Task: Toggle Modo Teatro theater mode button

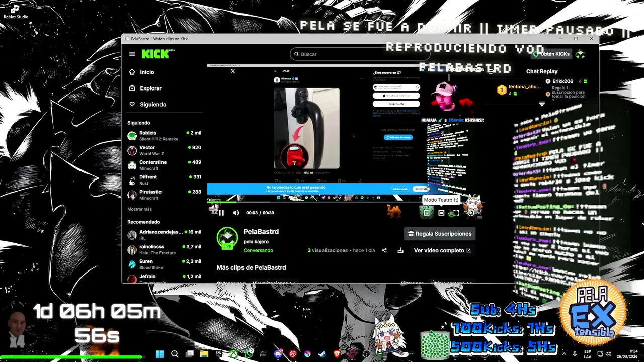Action: click(x=441, y=213)
